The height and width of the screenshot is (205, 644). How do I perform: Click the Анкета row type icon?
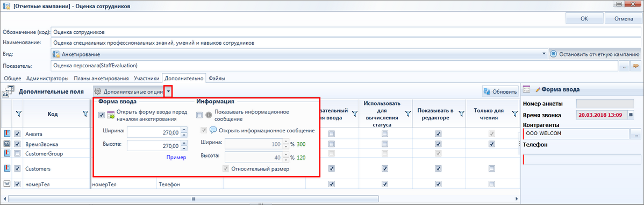click(7, 133)
